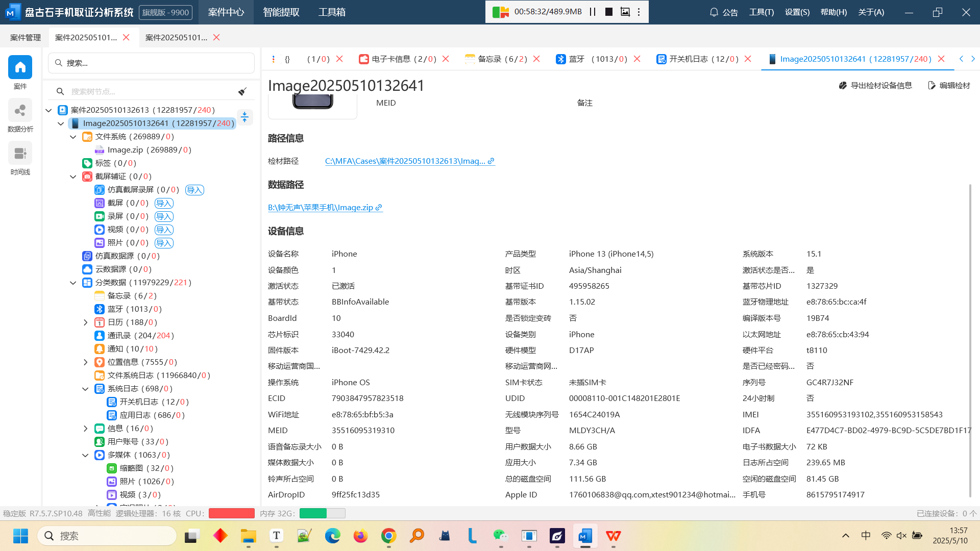Image resolution: width=980 pixels, height=551 pixels.
Task: Switch to 案件中心 top tab
Action: (226, 12)
